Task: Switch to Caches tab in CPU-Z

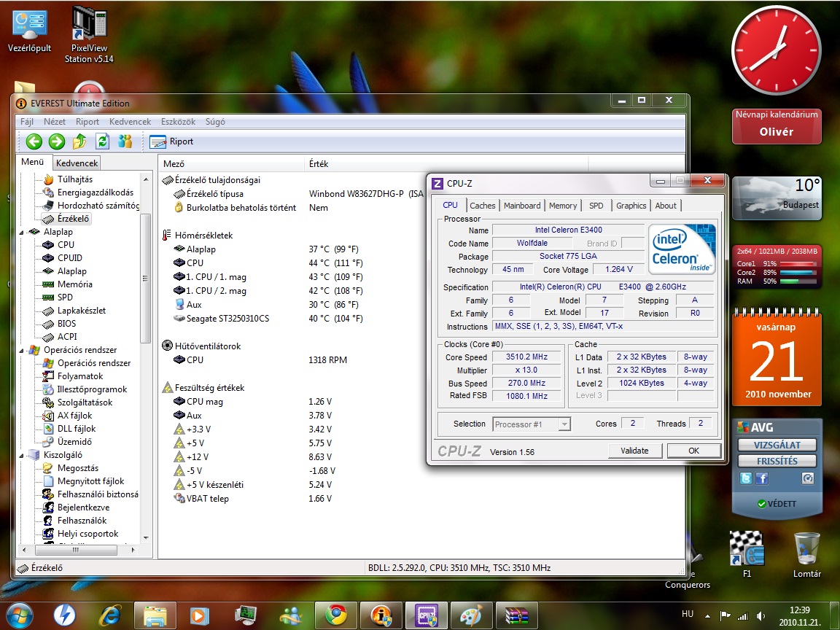Action: [482, 206]
